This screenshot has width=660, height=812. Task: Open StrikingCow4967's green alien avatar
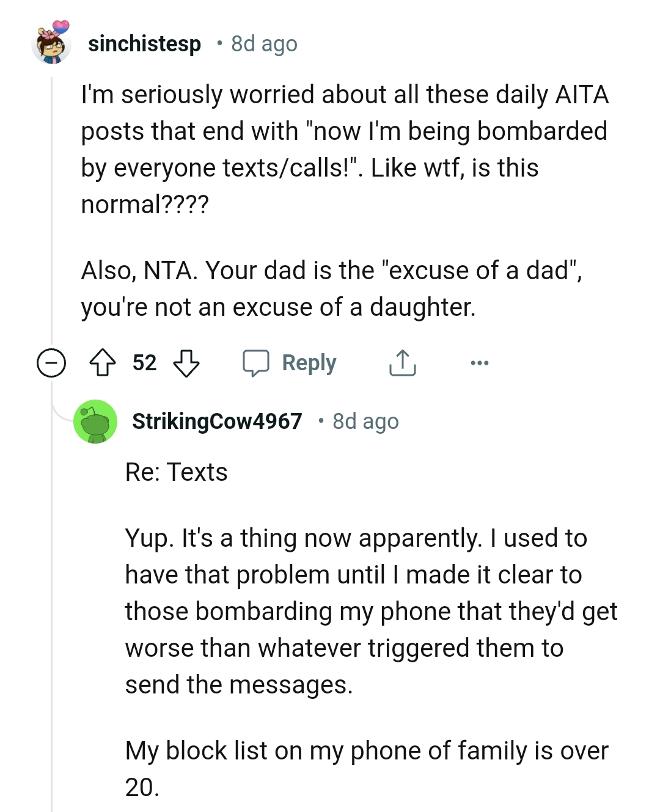95,421
